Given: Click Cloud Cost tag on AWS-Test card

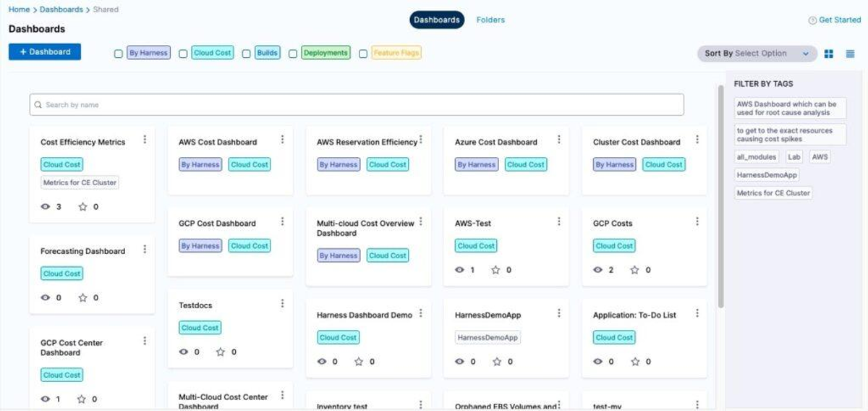Looking at the screenshot, I should coord(476,246).
